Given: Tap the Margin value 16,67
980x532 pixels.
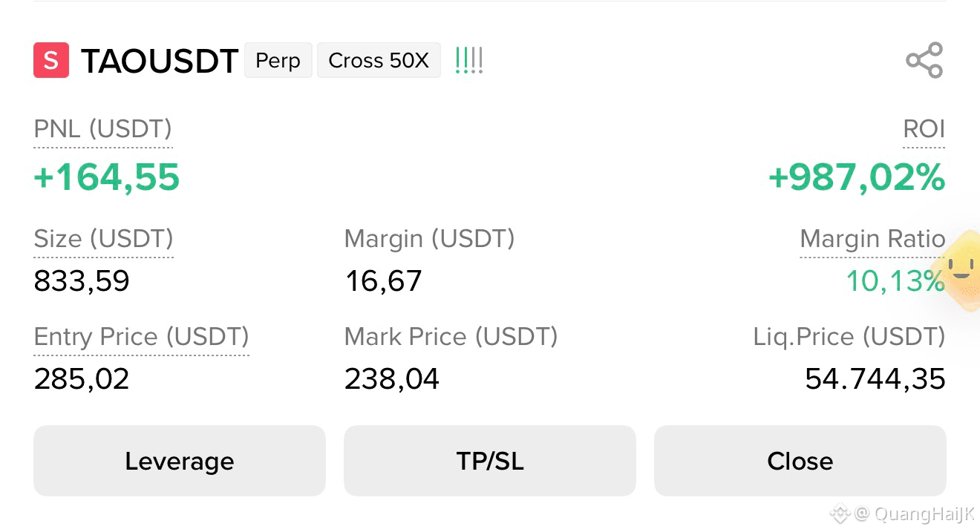Looking at the screenshot, I should click(384, 281).
